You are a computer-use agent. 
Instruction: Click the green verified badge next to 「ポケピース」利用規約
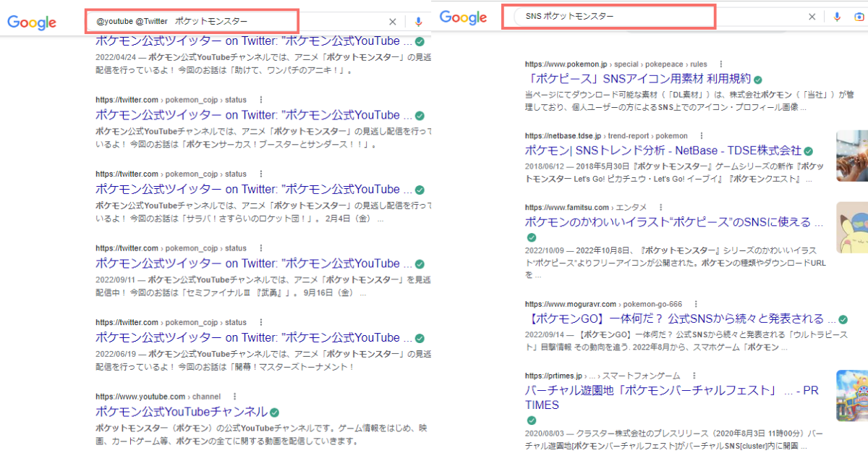tap(757, 80)
